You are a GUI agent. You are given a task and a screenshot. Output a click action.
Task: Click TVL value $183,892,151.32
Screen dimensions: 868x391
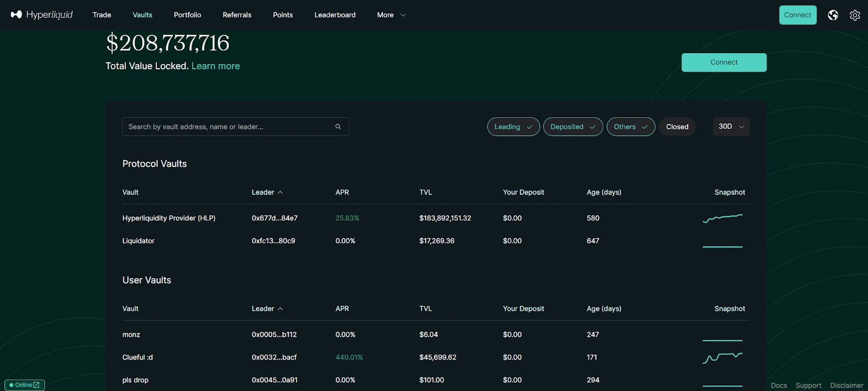pyautogui.click(x=445, y=218)
